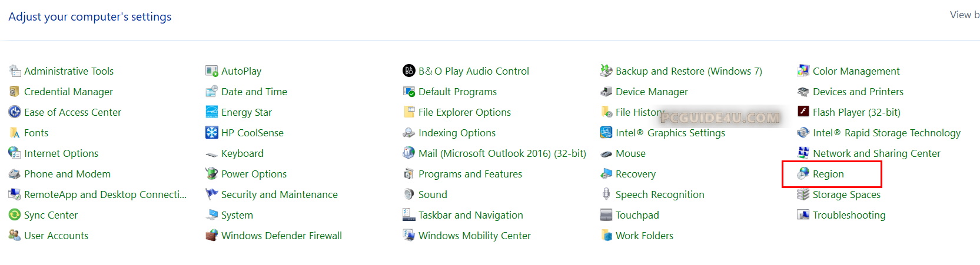Go to Network and Sharing Center
This screenshot has height=265, width=980.
[876, 153]
